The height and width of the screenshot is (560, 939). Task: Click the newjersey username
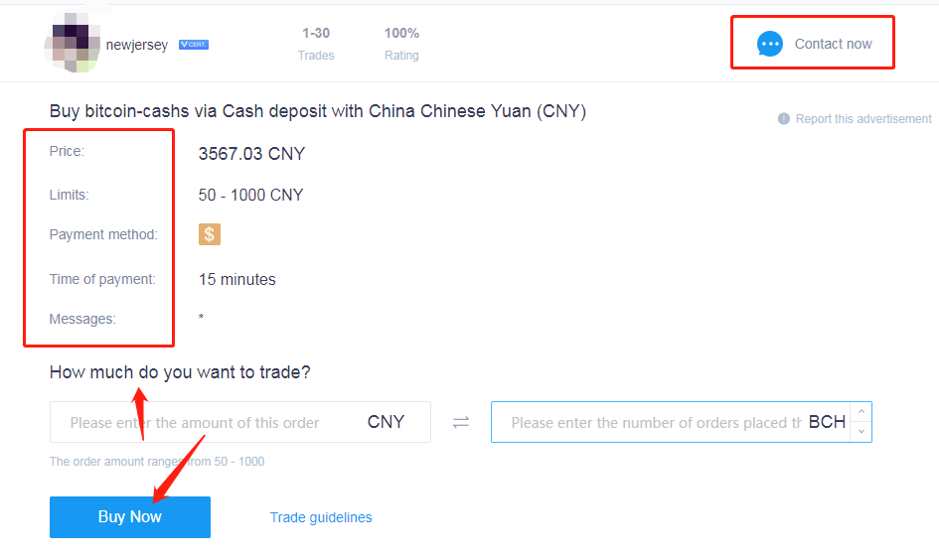[136, 45]
